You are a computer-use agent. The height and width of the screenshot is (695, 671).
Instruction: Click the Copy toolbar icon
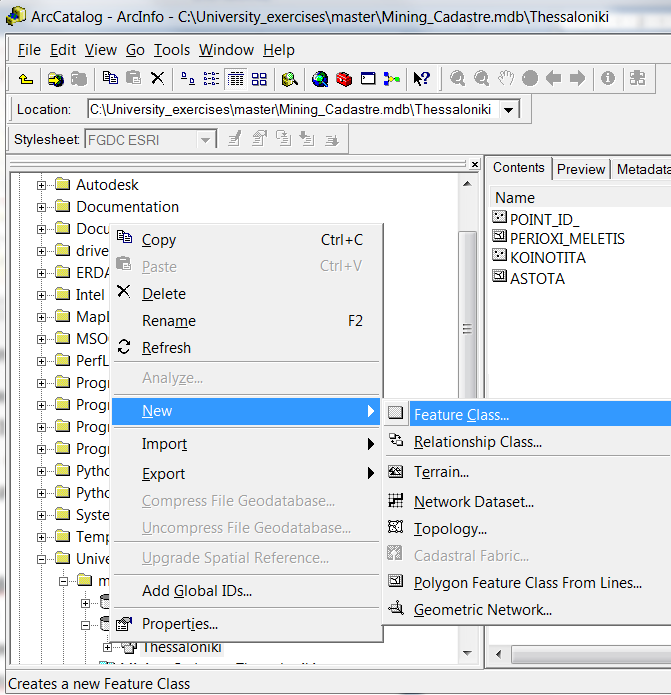coord(110,78)
